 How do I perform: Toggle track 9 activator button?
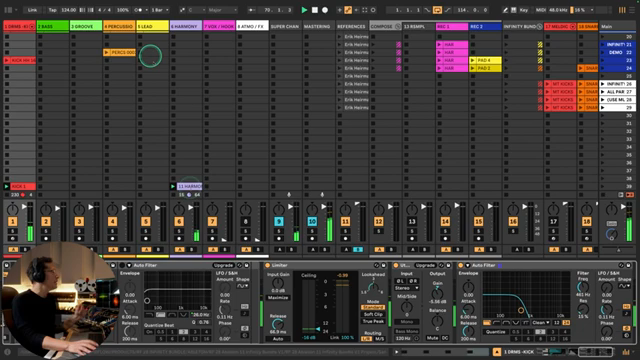point(279,221)
